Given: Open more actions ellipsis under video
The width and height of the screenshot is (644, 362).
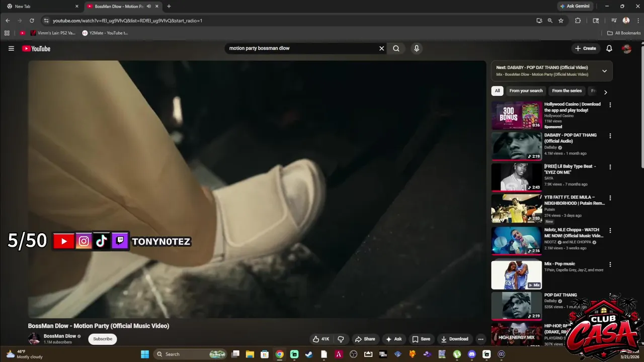Looking at the screenshot, I should pos(480,339).
